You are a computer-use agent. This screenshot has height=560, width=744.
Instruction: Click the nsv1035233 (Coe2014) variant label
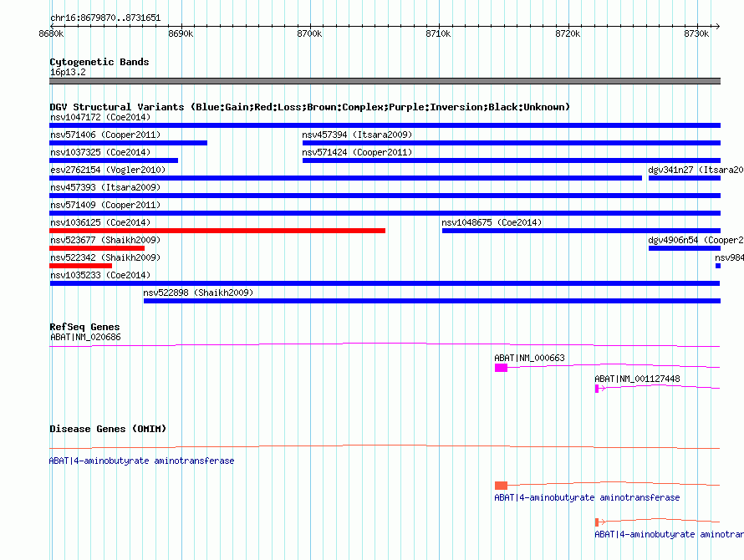pos(100,275)
